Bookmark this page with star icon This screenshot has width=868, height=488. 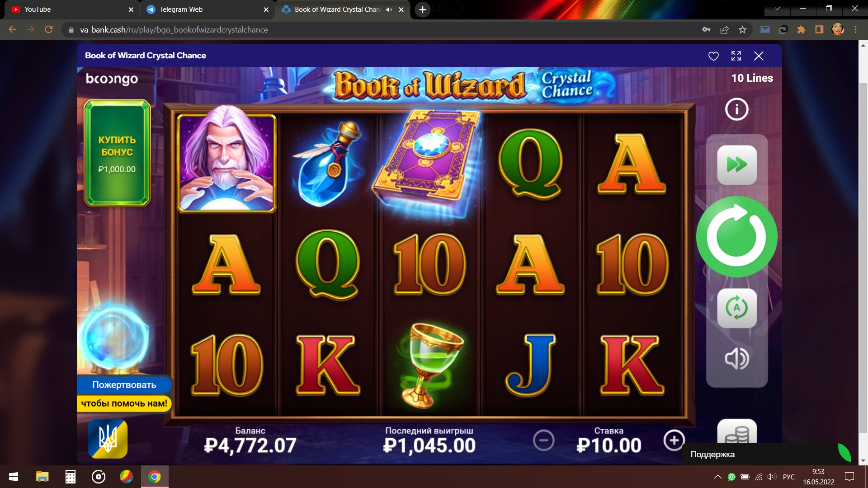(742, 30)
